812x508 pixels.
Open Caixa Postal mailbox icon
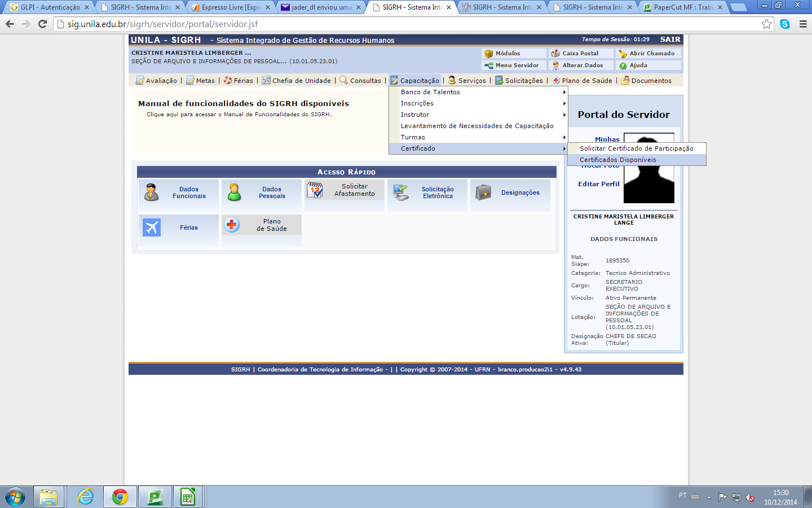(x=555, y=54)
